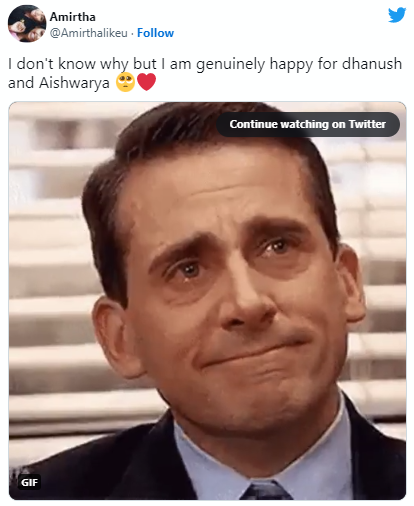The image size is (414, 506).
Task: Click the man's tie in GIF
Action: [265, 490]
